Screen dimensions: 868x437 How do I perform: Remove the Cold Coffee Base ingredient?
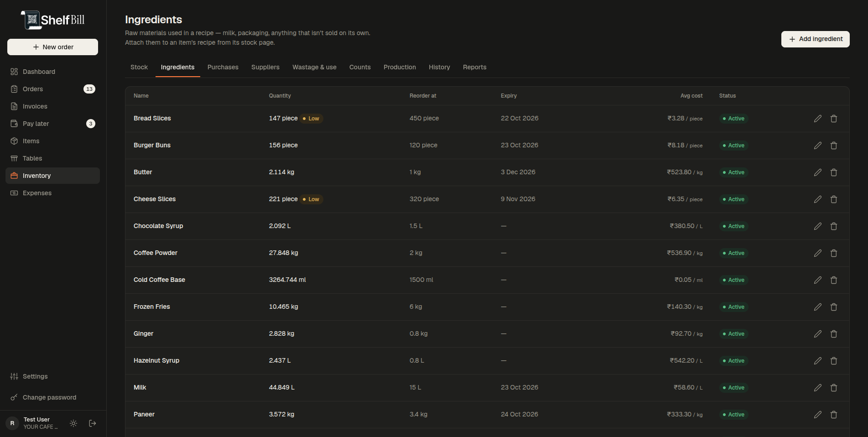[x=834, y=280]
